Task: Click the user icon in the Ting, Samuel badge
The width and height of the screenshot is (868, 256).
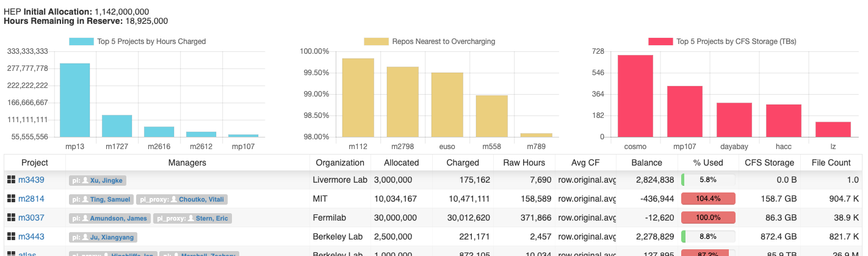Action: click(x=86, y=200)
